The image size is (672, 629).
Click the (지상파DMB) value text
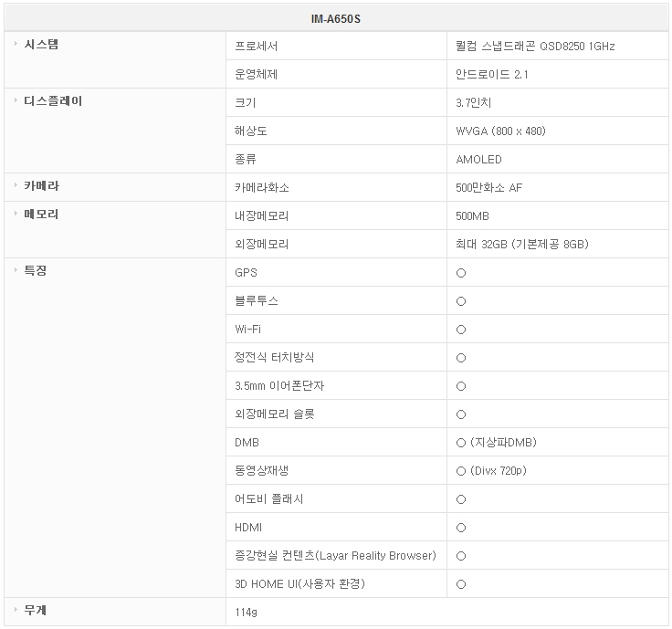pyautogui.click(x=503, y=442)
